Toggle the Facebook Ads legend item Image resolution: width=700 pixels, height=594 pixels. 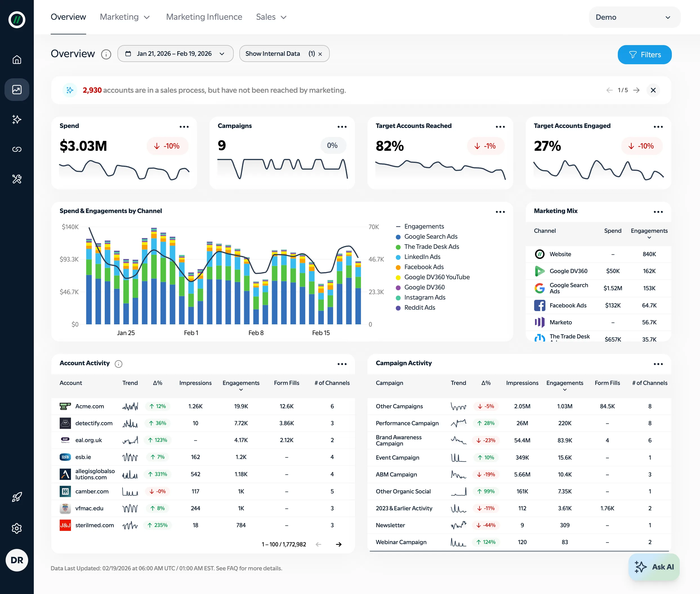pos(423,267)
